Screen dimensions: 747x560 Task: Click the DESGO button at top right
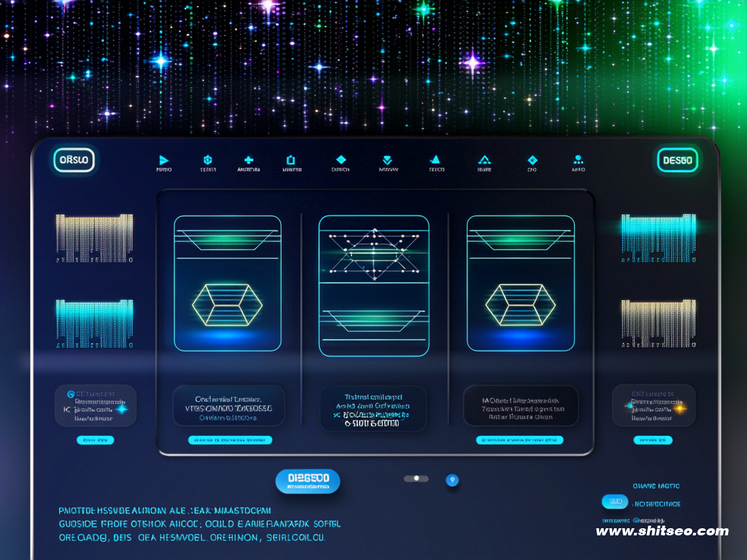point(678,161)
